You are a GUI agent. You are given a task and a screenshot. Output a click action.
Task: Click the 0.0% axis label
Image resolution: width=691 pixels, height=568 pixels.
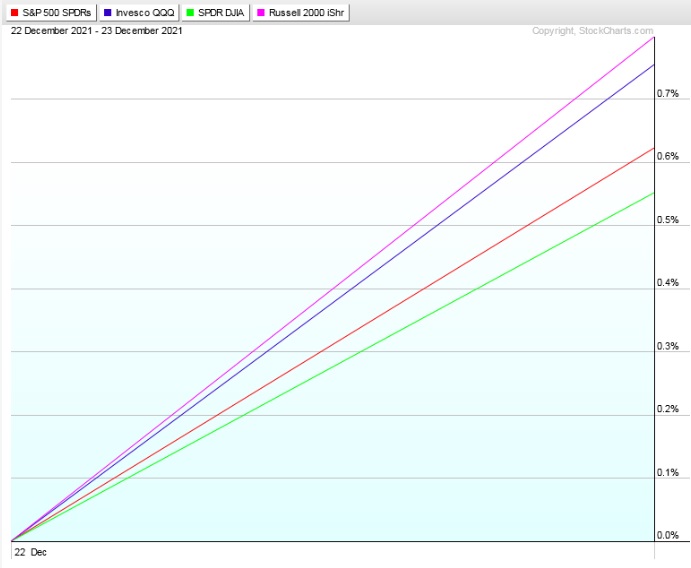tap(668, 535)
